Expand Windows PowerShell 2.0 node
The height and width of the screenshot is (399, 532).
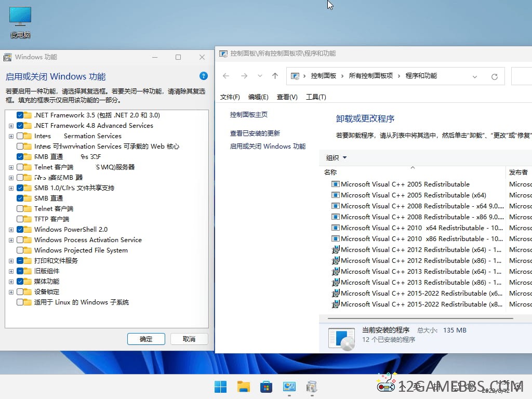tap(11, 230)
